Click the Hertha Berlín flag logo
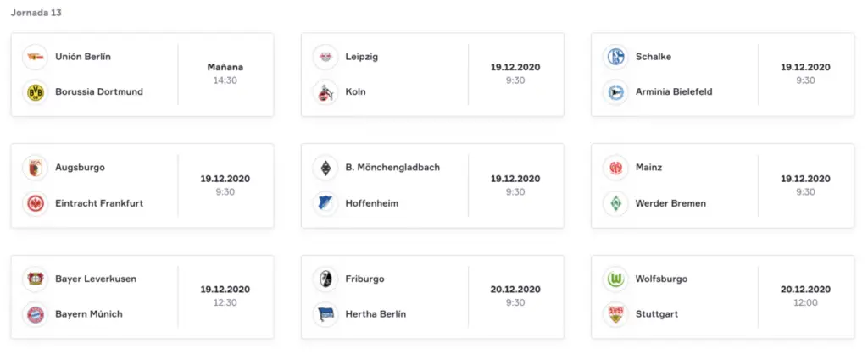Screen dimensions: 868x354 (x=325, y=314)
